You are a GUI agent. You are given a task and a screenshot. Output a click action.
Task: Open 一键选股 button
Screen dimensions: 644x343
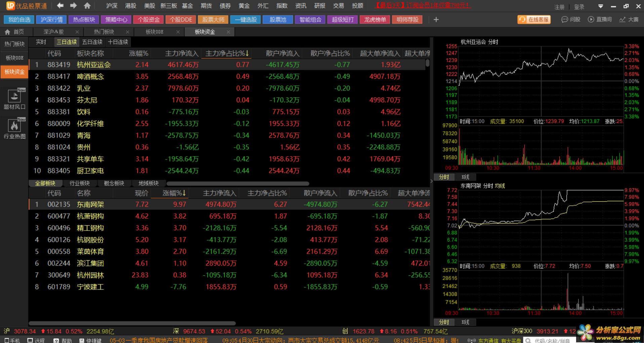click(246, 20)
